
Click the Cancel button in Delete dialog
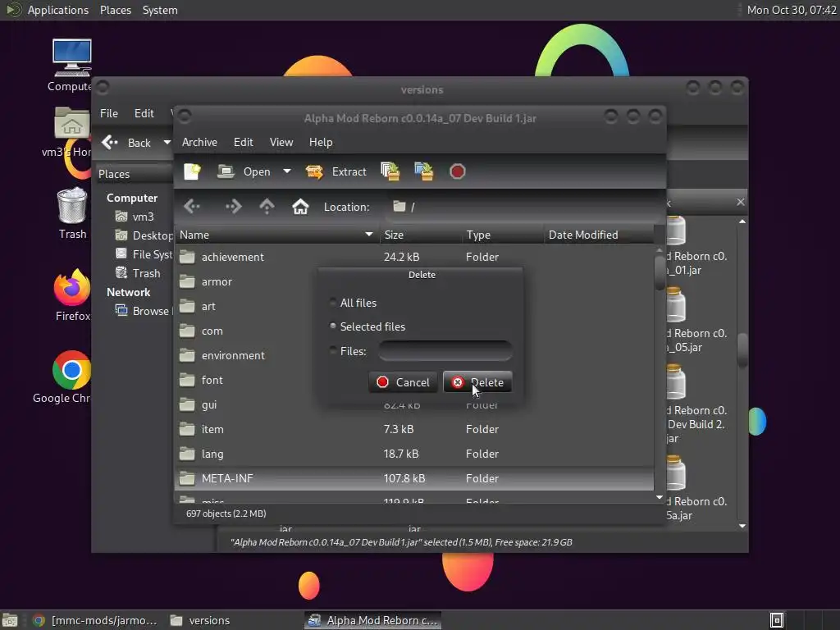pos(403,382)
